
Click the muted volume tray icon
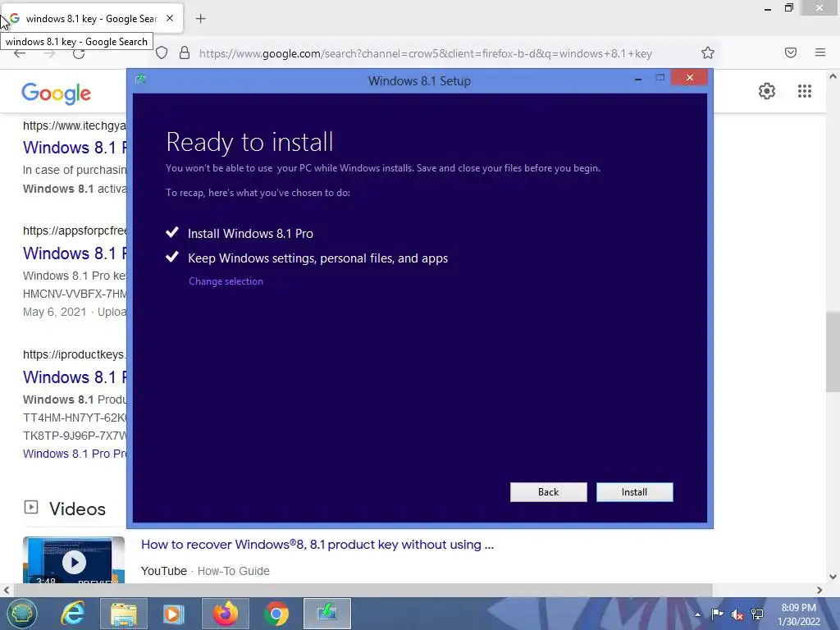pyautogui.click(x=737, y=614)
